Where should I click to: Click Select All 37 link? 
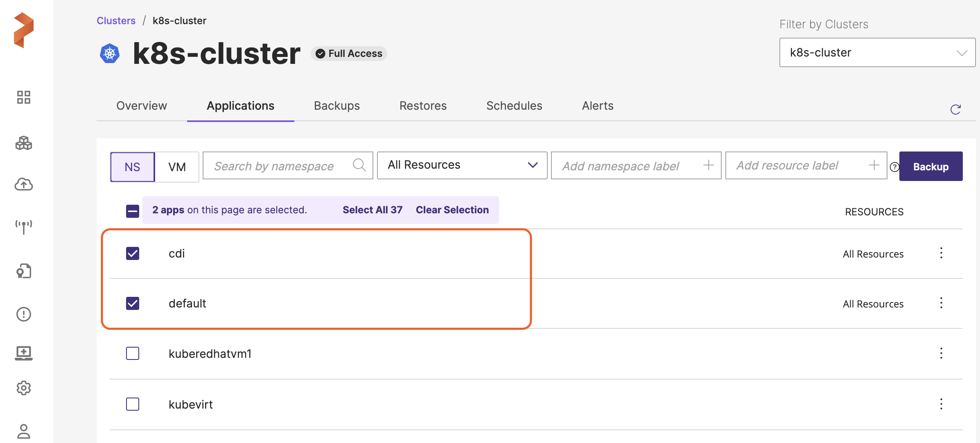(372, 210)
